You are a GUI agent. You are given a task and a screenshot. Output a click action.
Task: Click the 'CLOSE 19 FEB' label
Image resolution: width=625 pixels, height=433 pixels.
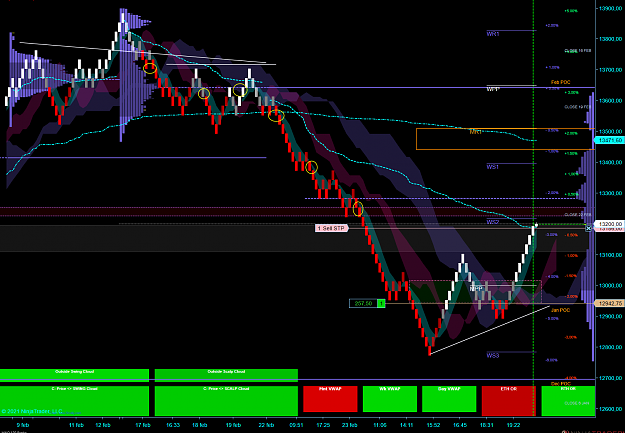point(578,107)
